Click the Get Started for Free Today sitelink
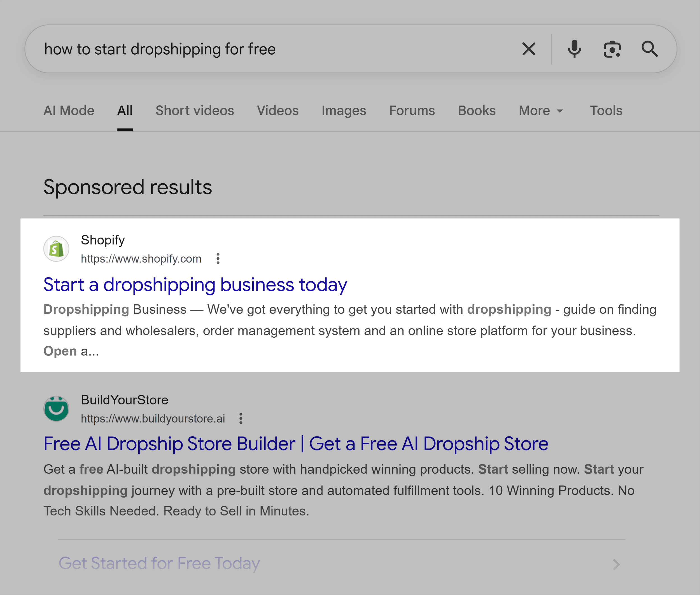Viewport: 700px width, 595px height. point(159,564)
